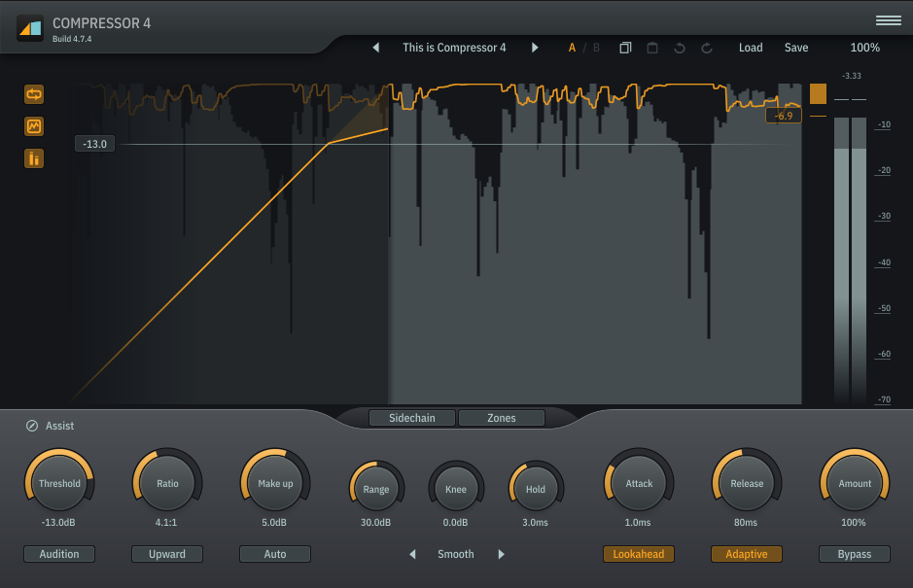Viewport: 913px width, 588px height.
Task: Click the Compressor 4 logo icon
Action: click(30, 28)
